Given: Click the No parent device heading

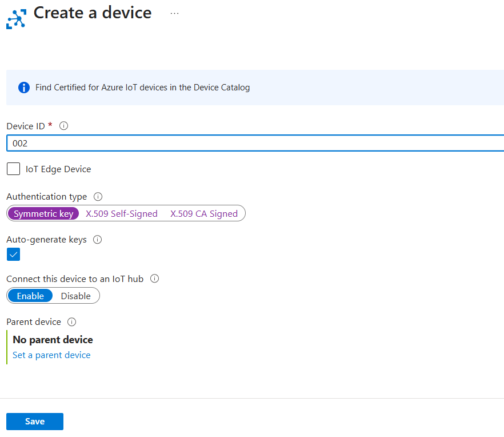Looking at the screenshot, I should click(53, 340).
